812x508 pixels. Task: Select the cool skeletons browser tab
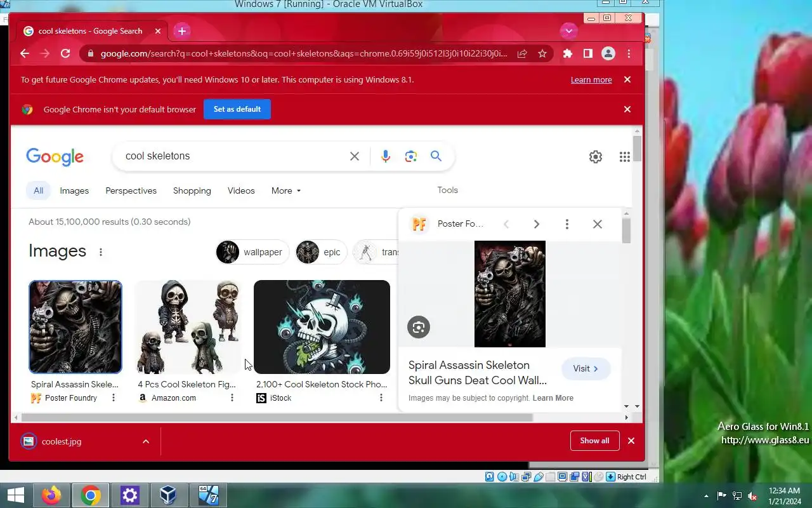pos(93,31)
